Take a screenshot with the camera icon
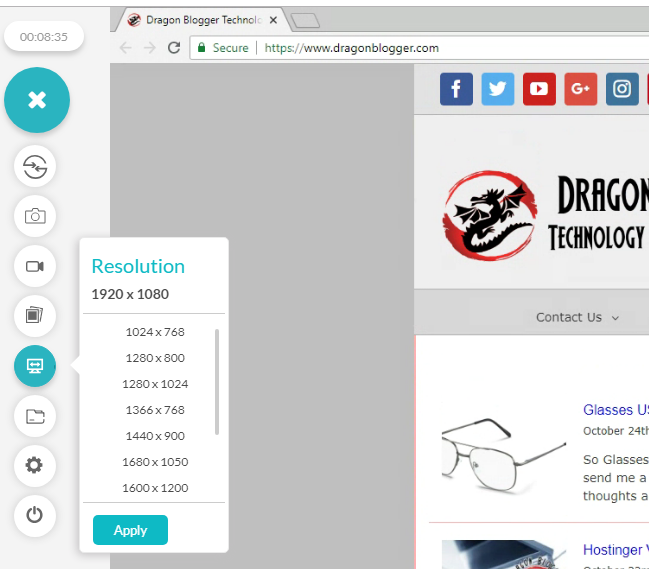Viewport: 649px width, 569px height. coord(35,216)
